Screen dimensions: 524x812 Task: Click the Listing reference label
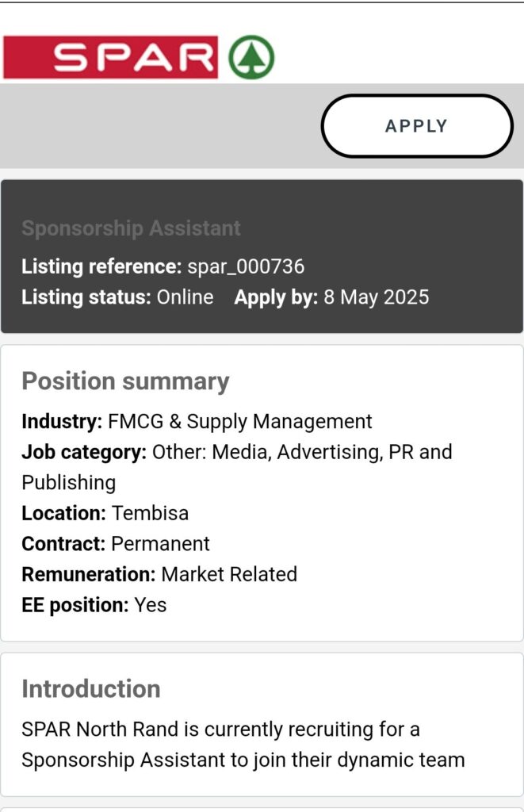pos(101,266)
